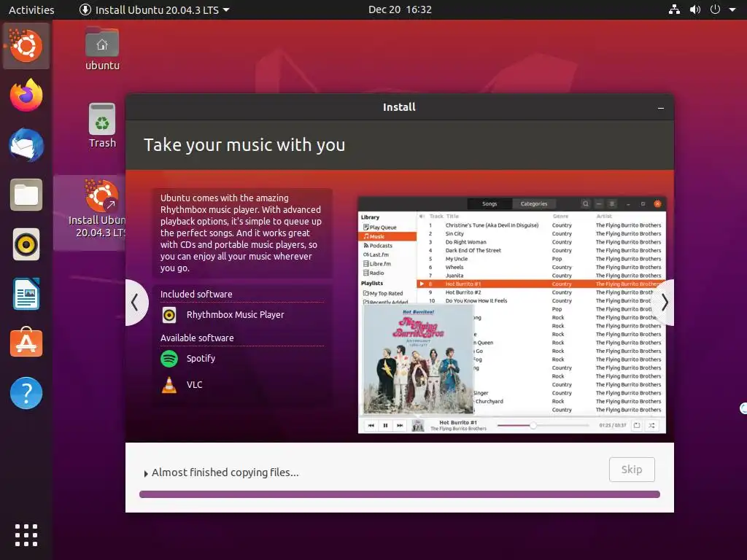Open the Trash desktop icon

coord(102,126)
